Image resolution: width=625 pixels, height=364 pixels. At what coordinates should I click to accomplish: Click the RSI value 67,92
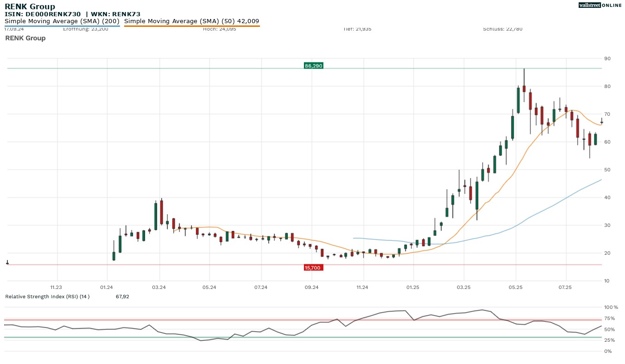[x=122, y=296]
